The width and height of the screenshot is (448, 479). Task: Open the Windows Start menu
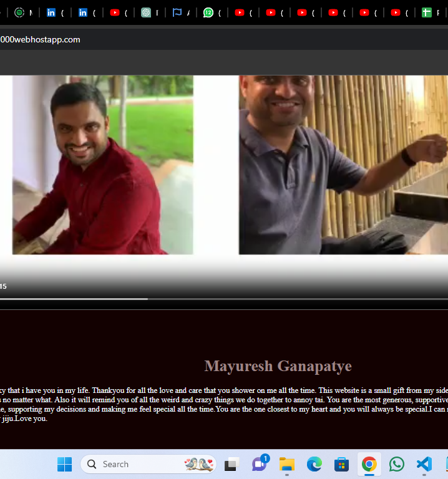pos(64,464)
